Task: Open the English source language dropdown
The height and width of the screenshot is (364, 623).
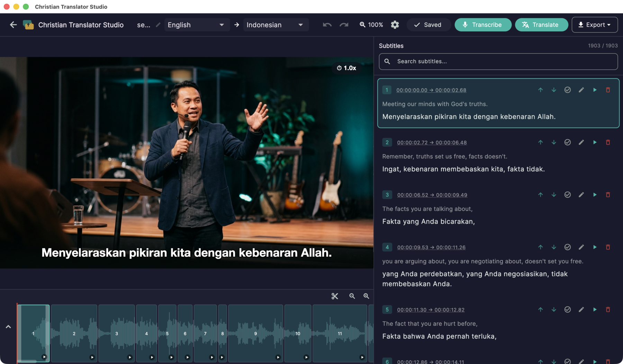Action: pos(197,25)
